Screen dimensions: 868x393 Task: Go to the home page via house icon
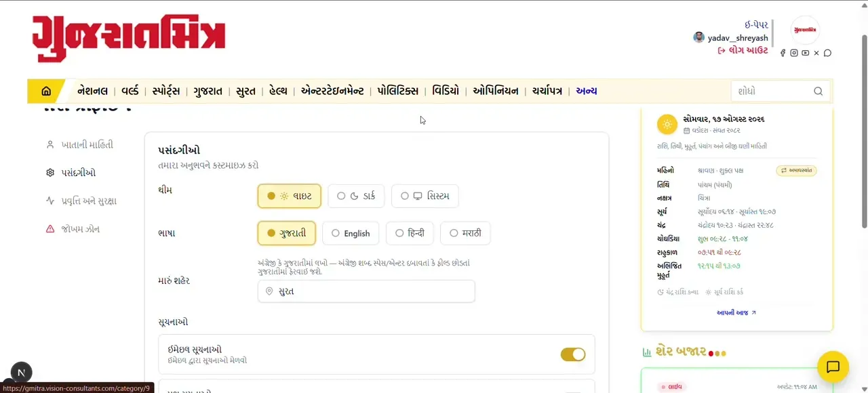pos(46,91)
